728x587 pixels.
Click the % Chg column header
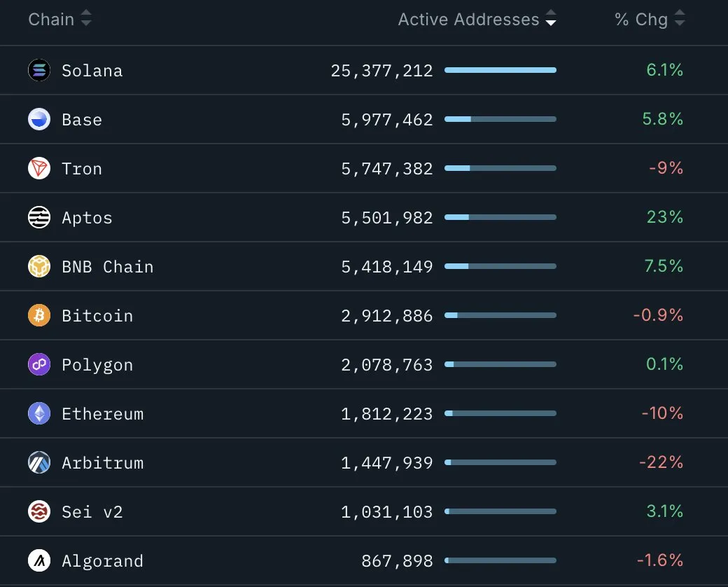click(641, 19)
